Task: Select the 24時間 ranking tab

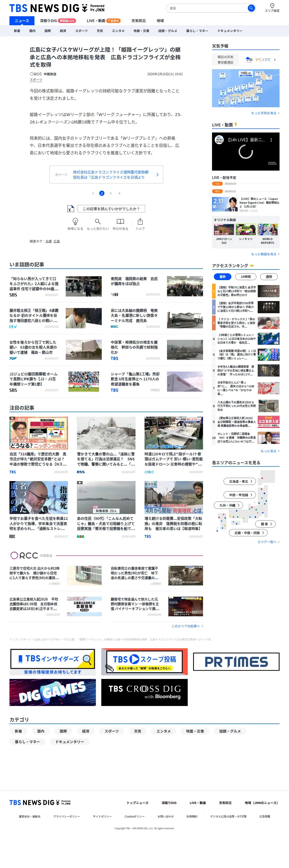Action: (x=246, y=277)
